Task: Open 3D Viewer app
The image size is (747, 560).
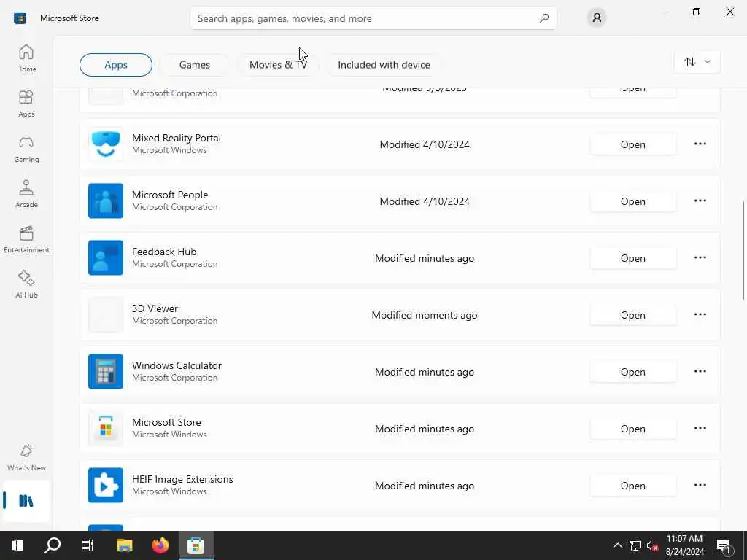Action: coord(632,315)
